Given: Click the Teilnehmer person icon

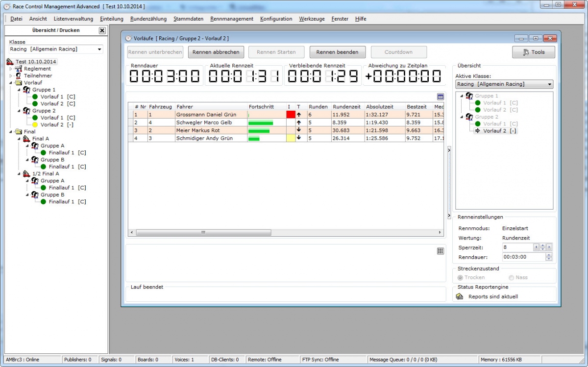Looking at the screenshot, I should [19, 76].
